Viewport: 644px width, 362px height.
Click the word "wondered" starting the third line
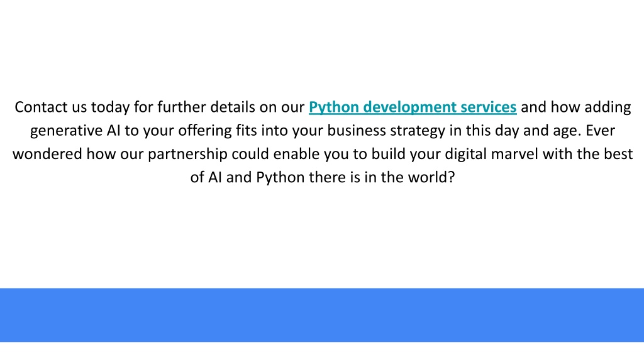click(47, 154)
